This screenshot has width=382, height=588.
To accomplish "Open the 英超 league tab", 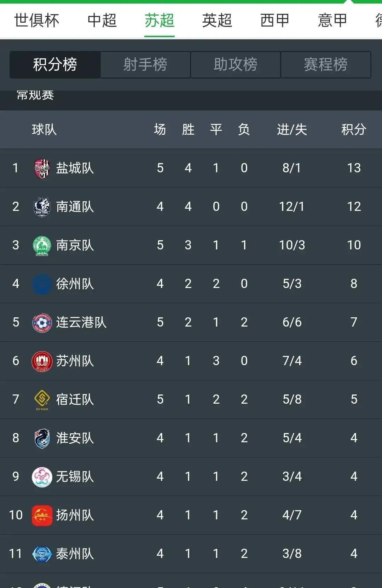I will [x=217, y=21].
